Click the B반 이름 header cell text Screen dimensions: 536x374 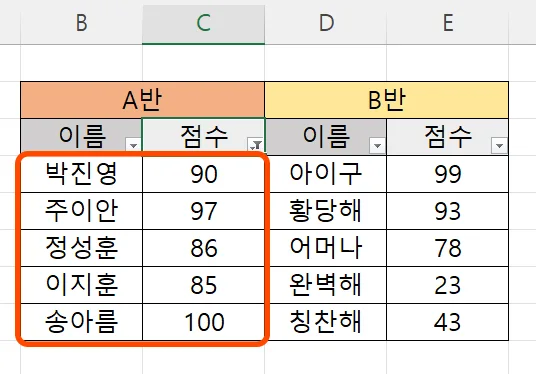tap(326, 136)
